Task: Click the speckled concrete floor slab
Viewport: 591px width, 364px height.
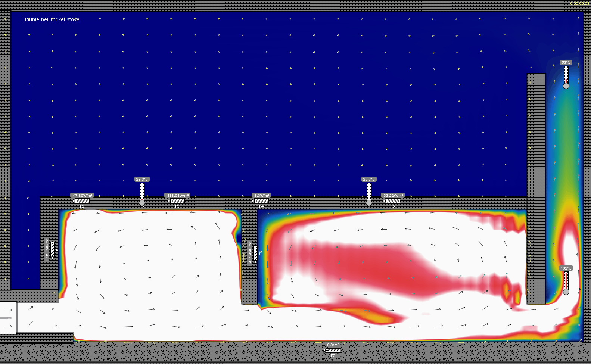Action: 187,353
